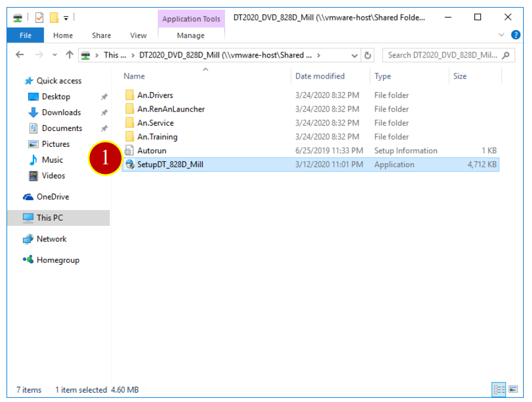Refresh the current folder view
This screenshot has height=402, width=532.
[368, 55]
